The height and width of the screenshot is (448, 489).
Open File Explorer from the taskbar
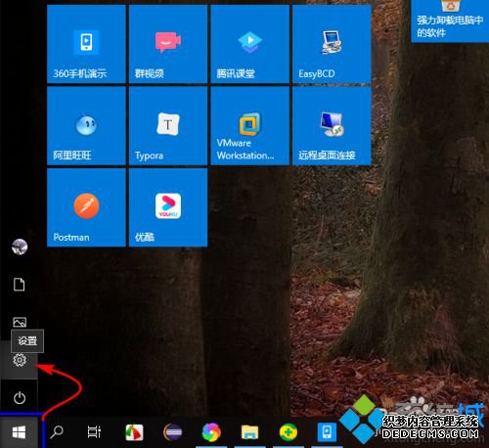tap(249, 432)
